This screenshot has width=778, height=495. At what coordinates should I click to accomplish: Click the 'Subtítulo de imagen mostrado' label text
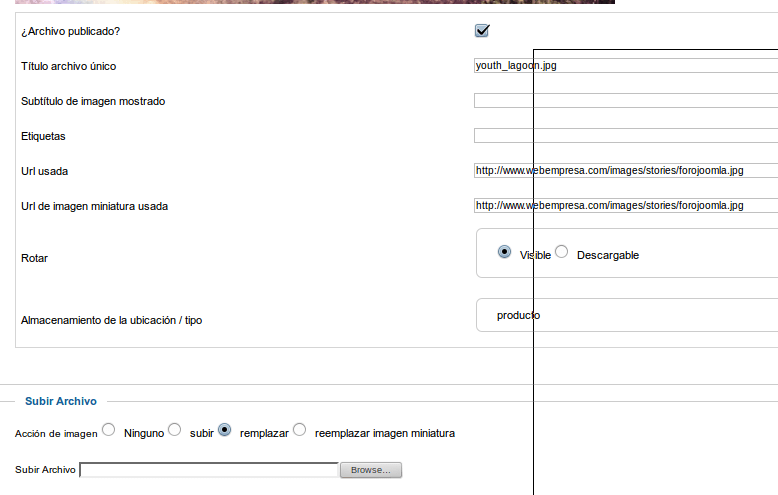click(x=93, y=101)
